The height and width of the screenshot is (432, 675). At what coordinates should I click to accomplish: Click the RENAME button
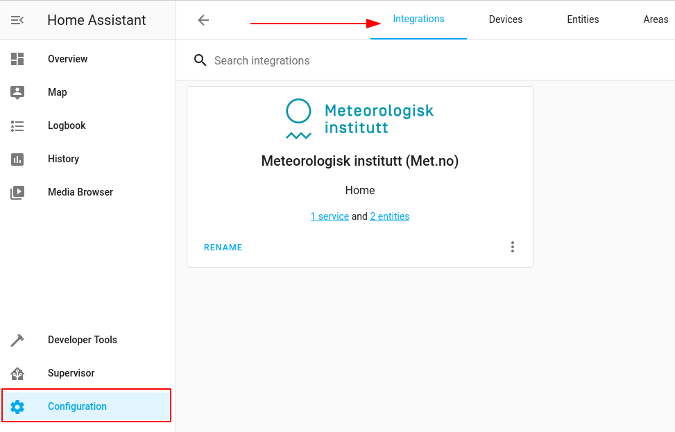pos(223,247)
